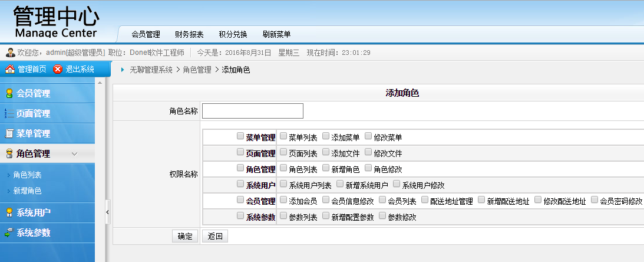Check the 页面管理 permission group box
This screenshot has height=262, width=644.
click(x=240, y=152)
